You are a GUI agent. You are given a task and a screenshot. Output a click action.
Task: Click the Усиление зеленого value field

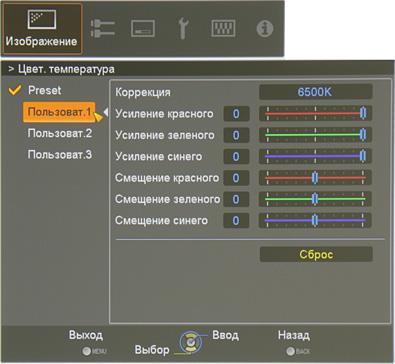(x=236, y=135)
